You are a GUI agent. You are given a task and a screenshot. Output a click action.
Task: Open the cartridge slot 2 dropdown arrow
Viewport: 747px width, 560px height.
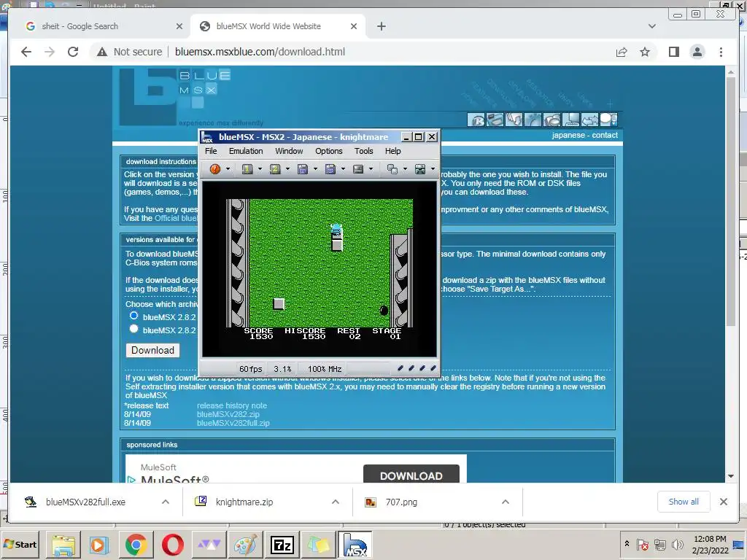tap(287, 169)
